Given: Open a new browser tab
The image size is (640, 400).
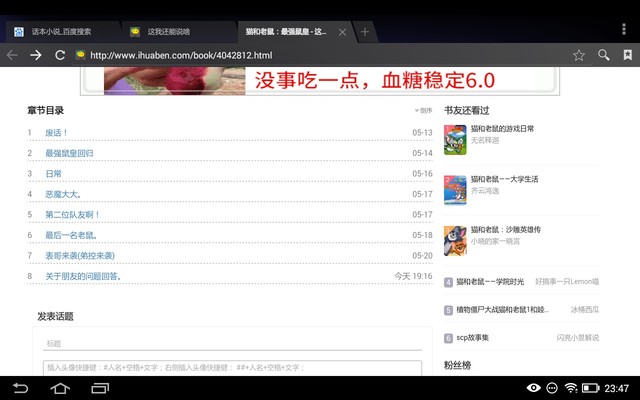Looking at the screenshot, I should point(364,31).
